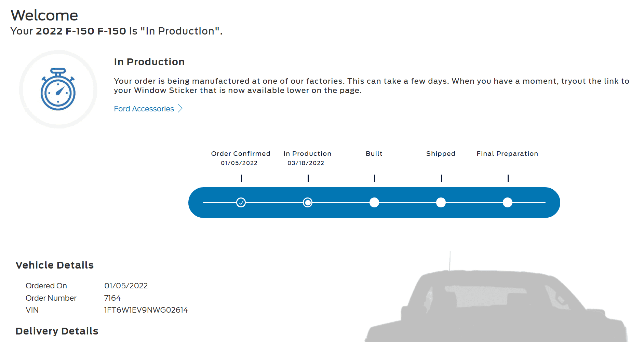Screen dimensions: 644x342
Task: Click the Built stage label
Action: coord(374,154)
